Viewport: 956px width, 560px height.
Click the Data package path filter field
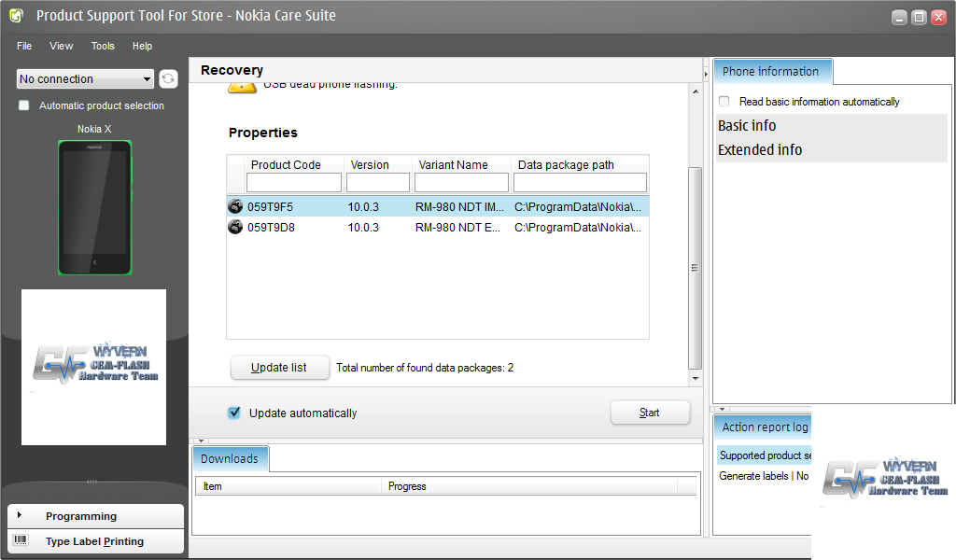[x=580, y=182]
